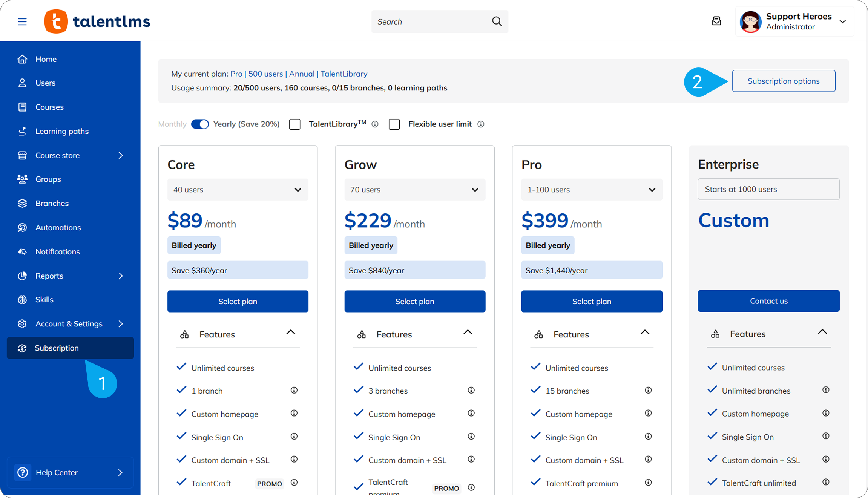Click info icon beside Core's 1 branch
Image resolution: width=868 pixels, height=498 pixels.
294,390
